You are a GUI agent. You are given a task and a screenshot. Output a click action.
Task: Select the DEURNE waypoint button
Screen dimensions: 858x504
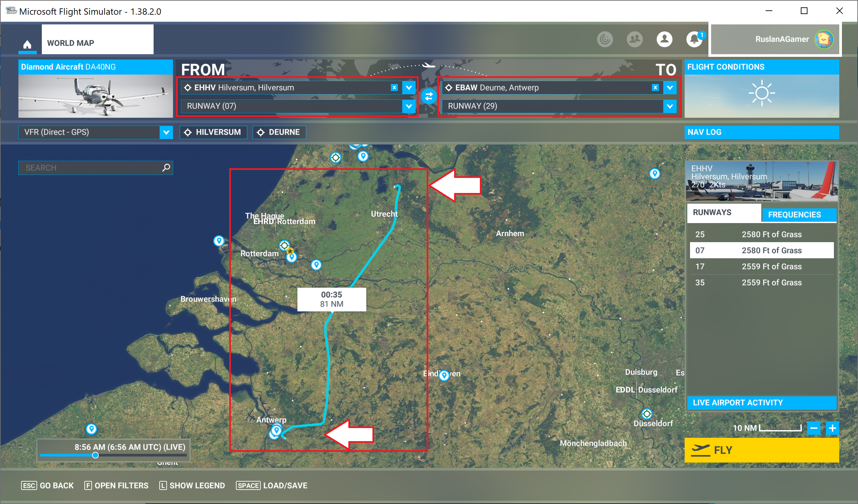[x=279, y=132]
